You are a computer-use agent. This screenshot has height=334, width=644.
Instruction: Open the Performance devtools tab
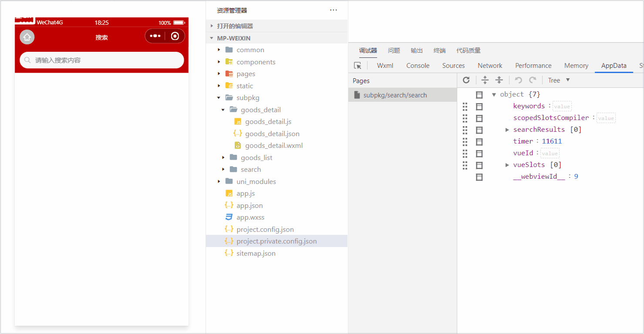pos(533,66)
